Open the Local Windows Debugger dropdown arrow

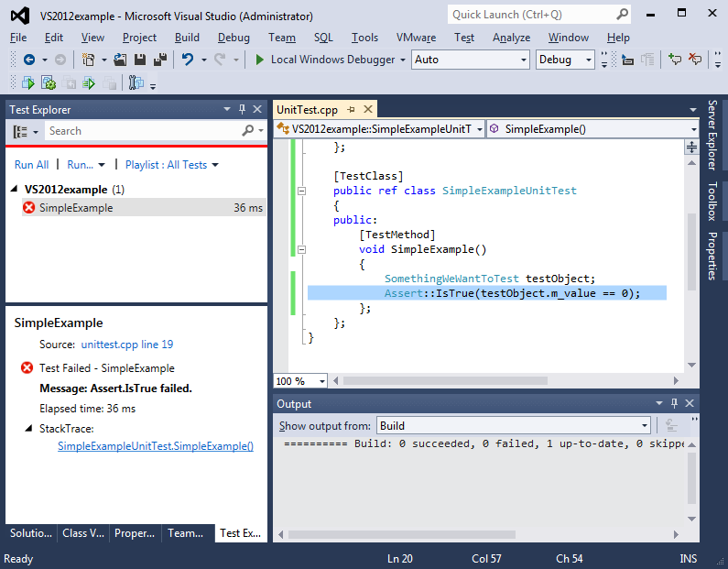point(403,60)
